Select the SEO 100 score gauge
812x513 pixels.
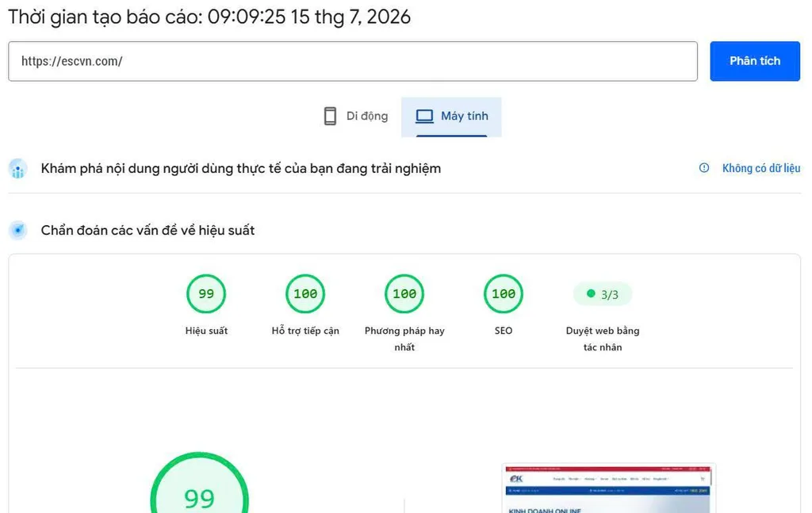coord(504,293)
